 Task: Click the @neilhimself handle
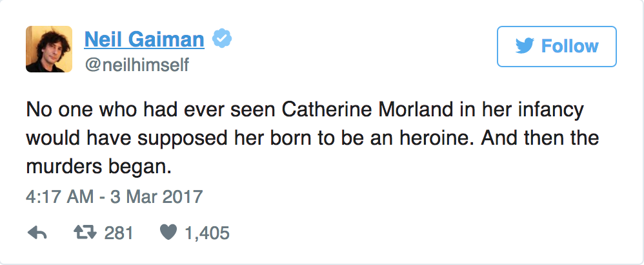[x=137, y=65]
